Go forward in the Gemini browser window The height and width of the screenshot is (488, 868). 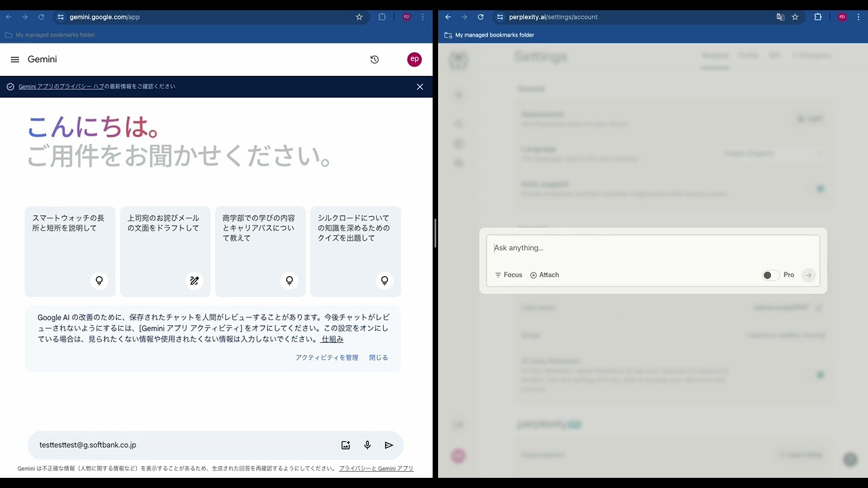[25, 17]
